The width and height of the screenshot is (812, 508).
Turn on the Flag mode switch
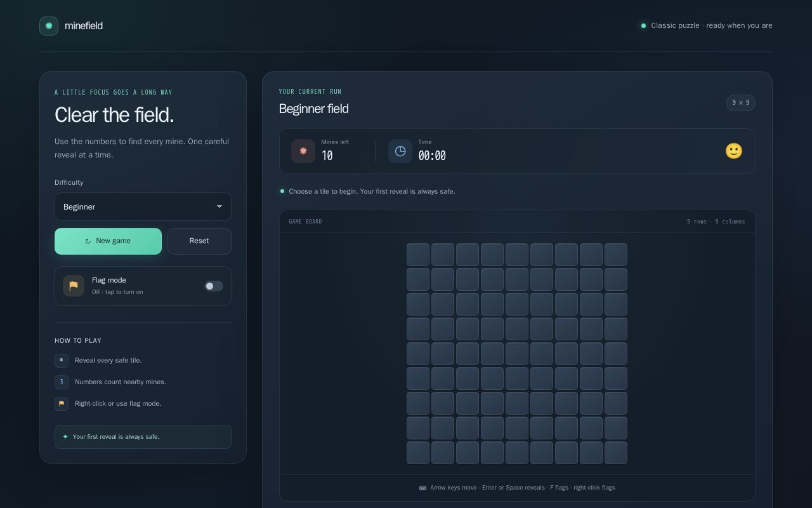pyautogui.click(x=214, y=286)
